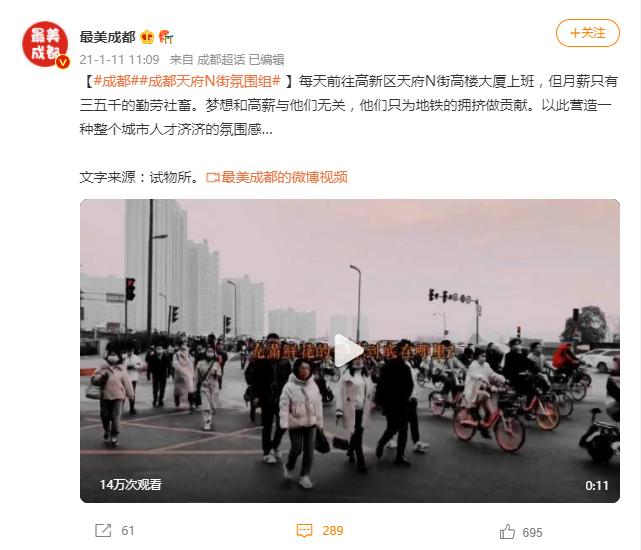Click the orange verified V badge

(x=63, y=62)
